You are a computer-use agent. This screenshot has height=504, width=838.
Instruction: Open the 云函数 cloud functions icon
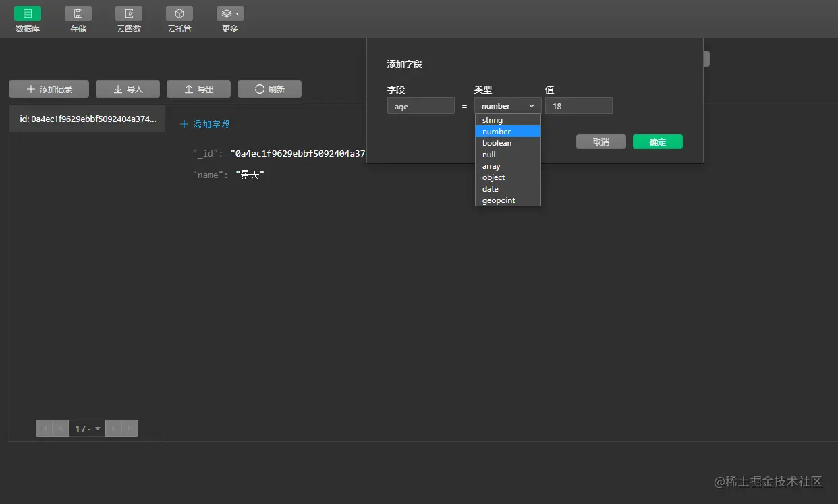point(129,13)
